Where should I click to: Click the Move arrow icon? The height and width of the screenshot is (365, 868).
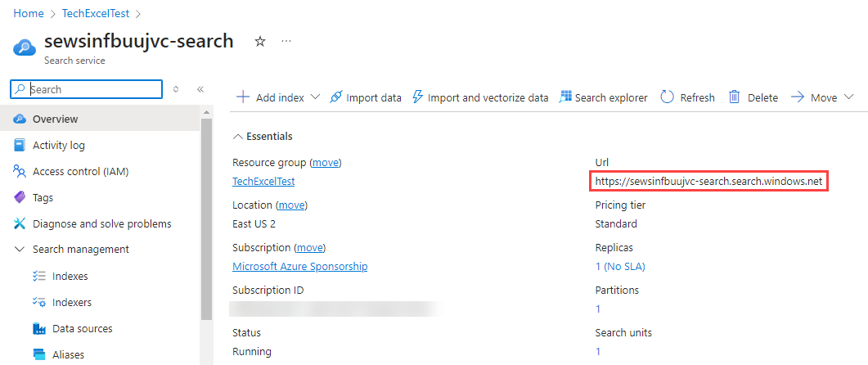pos(797,97)
